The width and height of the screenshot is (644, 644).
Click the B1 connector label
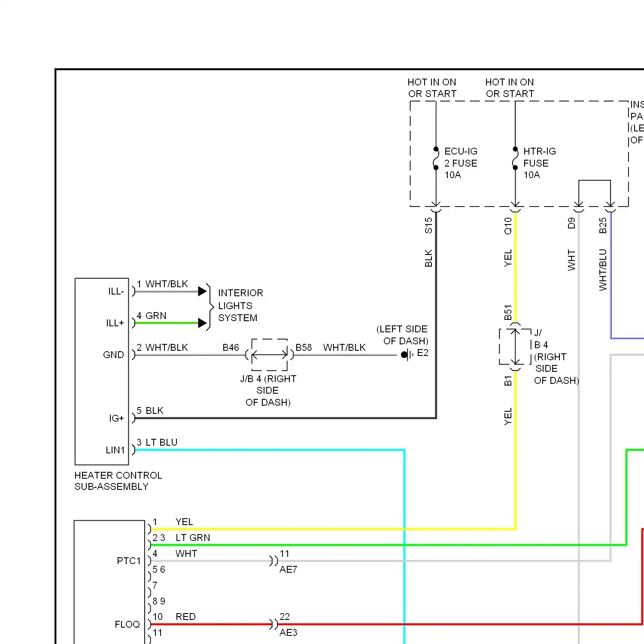pyautogui.click(x=508, y=380)
